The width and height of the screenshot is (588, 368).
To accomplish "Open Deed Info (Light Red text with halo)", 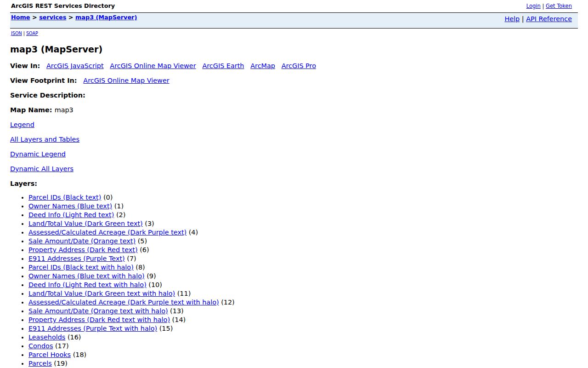I will (x=87, y=285).
